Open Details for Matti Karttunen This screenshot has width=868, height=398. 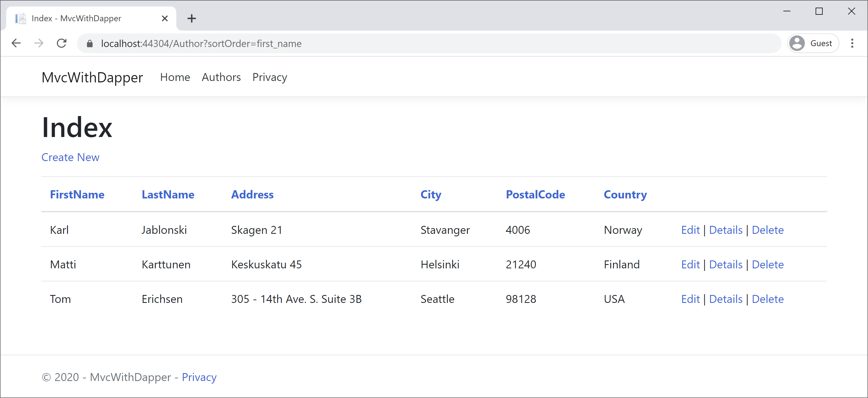pyautogui.click(x=726, y=264)
